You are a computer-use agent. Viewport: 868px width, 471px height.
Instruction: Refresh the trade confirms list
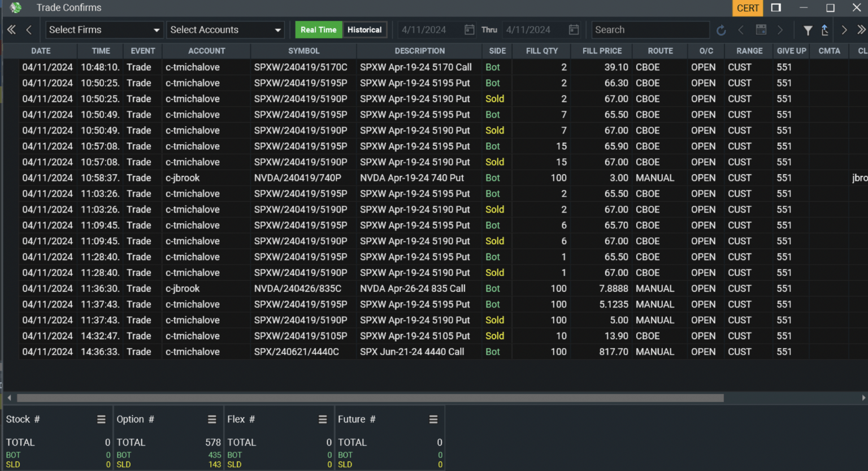point(721,29)
